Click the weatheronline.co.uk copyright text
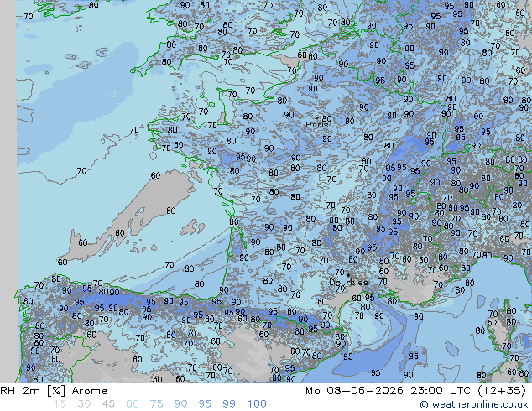The width and height of the screenshot is (532, 411). [x=473, y=404]
